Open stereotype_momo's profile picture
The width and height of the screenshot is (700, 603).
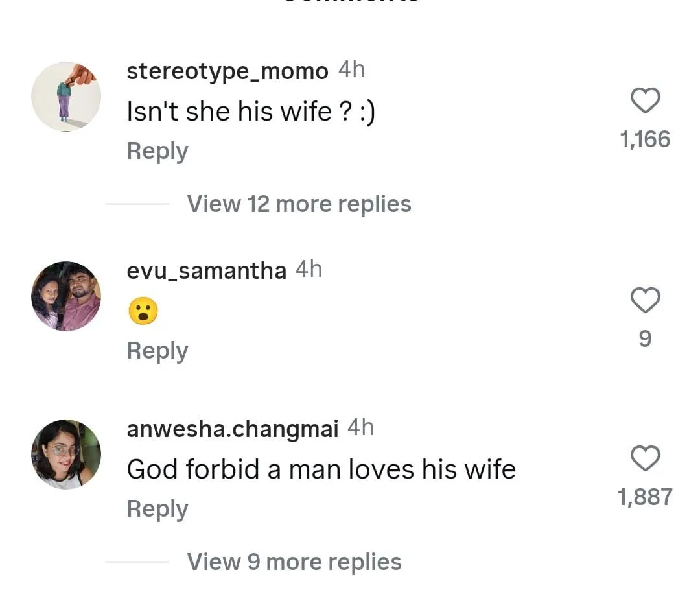(x=66, y=97)
